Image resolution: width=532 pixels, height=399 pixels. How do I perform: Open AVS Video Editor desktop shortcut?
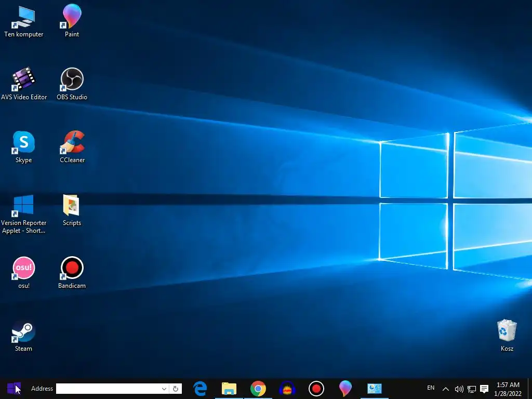click(24, 84)
